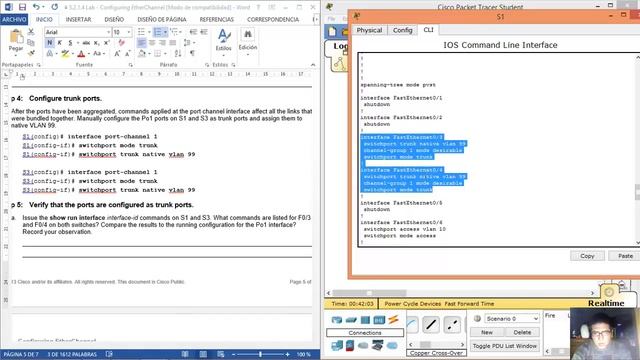
Task: Cut the selection with the scissors icon
Action: [x=31, y=32]
